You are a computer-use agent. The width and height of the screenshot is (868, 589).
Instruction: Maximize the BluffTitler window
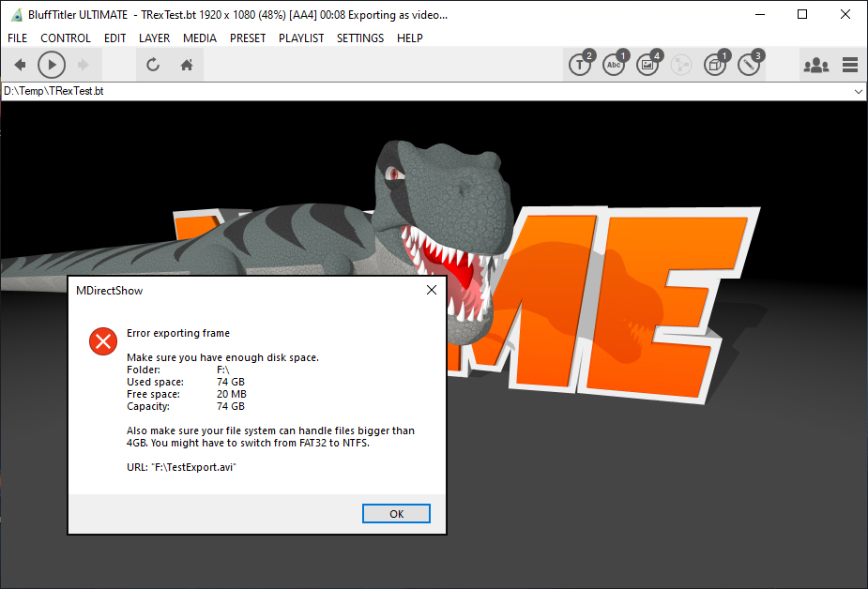click(802, 14)
